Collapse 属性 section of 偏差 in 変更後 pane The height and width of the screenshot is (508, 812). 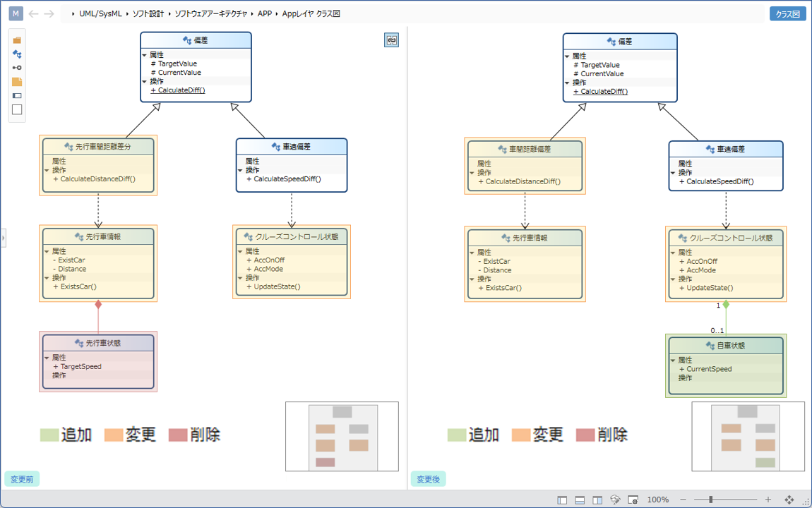567,56
